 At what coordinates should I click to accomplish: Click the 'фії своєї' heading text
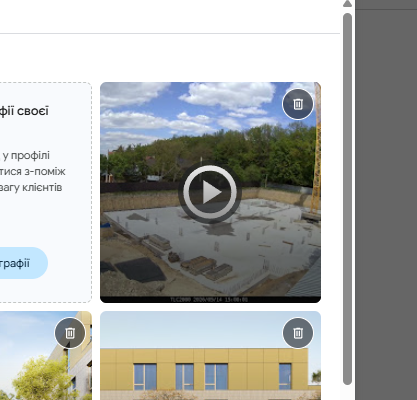click(x=24, y=111)
